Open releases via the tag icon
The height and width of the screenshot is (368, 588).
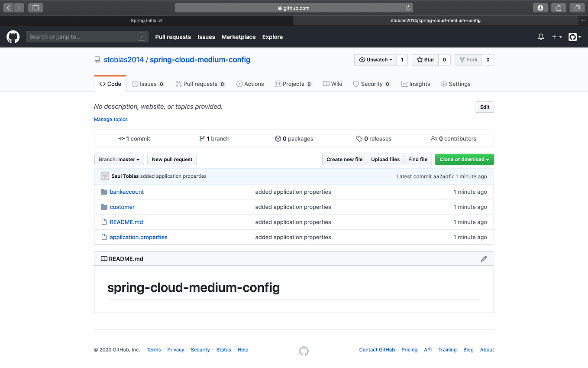(x=359, y=138)
